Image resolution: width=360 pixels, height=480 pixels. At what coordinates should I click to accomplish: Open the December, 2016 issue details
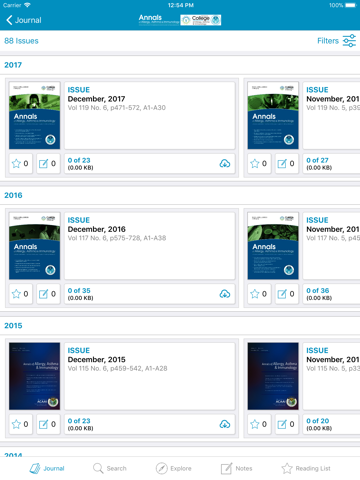coord(150,246)
